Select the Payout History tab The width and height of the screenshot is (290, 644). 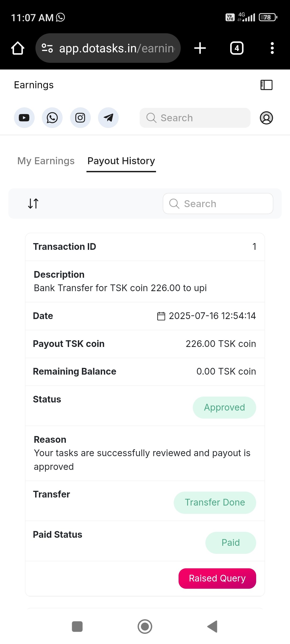(x=121, y=161)
